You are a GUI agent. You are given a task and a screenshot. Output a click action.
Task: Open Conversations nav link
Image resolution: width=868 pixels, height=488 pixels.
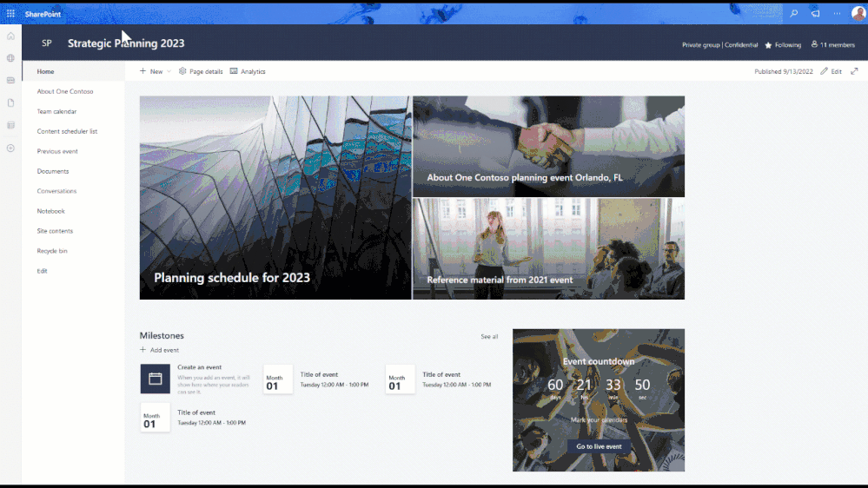coord(56,191)
